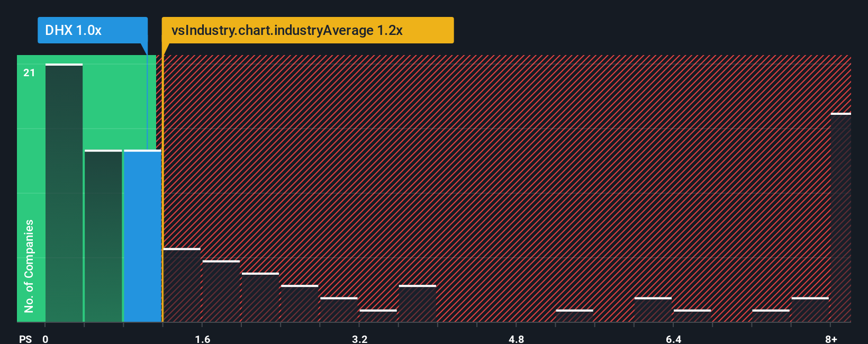Select the hatched bar just after industry average line

(x=182, y=285)
